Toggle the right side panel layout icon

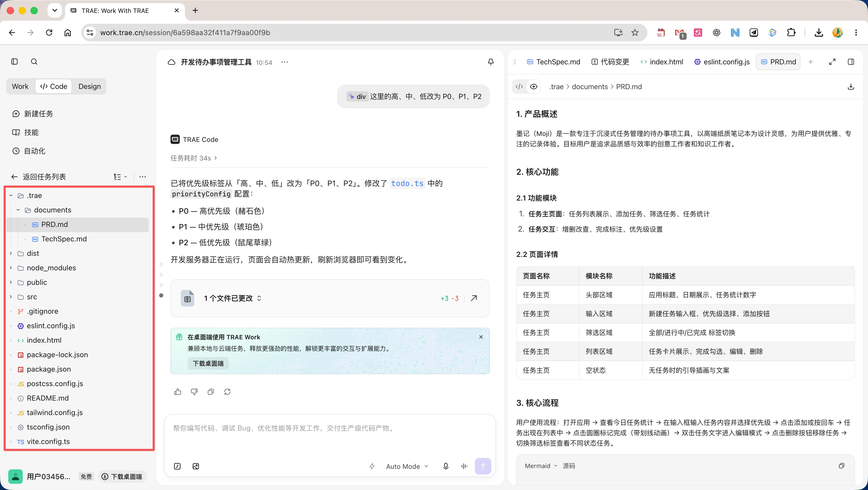[851, 62]
